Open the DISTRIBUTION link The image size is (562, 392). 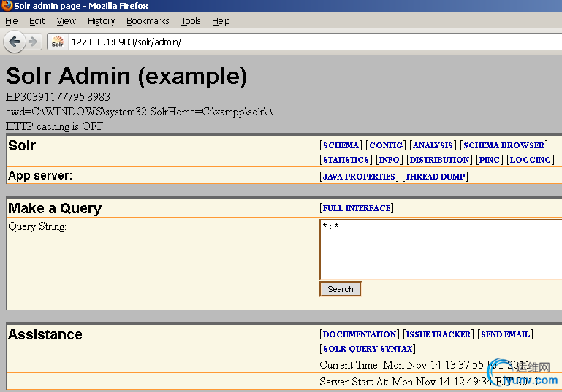tap(439, 160)
